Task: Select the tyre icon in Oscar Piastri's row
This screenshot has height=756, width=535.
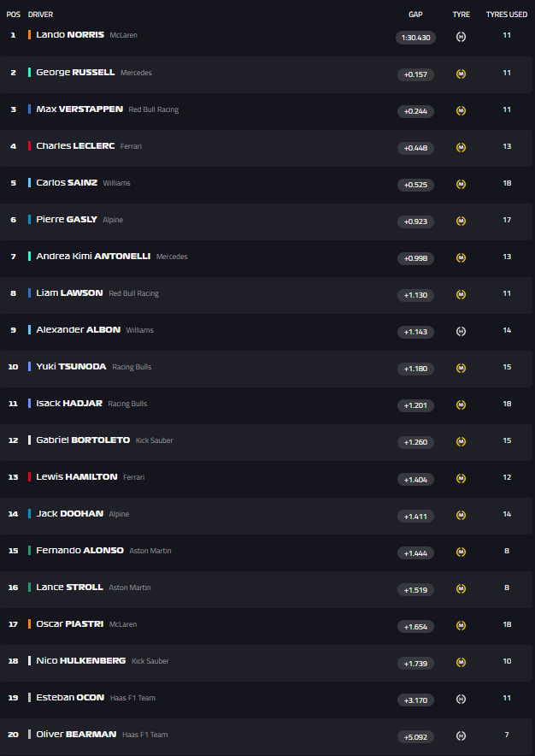Action: [461, 625]
